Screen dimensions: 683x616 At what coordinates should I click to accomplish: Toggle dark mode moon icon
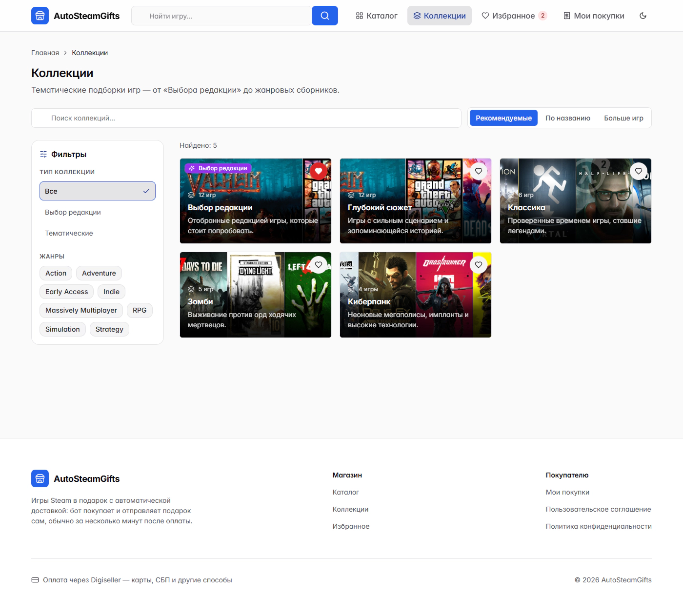(x=643, y=16)
